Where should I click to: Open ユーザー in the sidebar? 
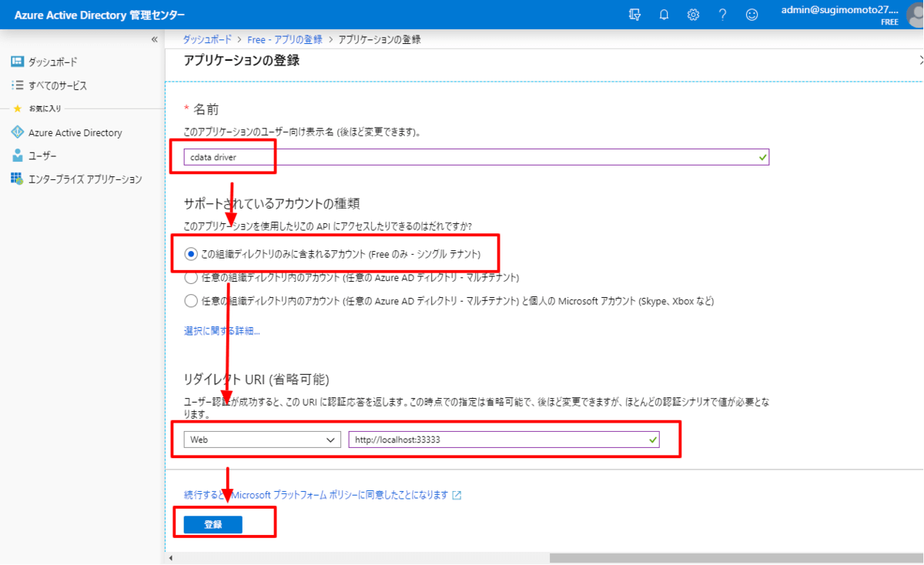42,155
